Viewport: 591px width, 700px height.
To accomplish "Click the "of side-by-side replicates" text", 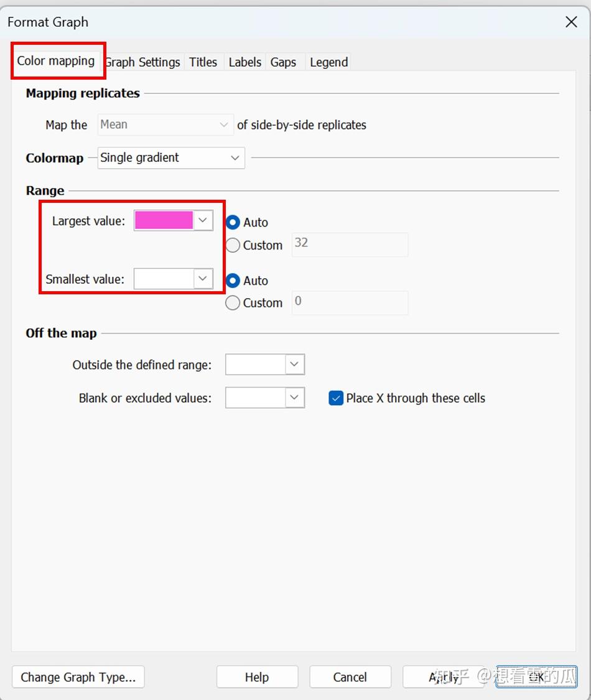I will (302, 125).
